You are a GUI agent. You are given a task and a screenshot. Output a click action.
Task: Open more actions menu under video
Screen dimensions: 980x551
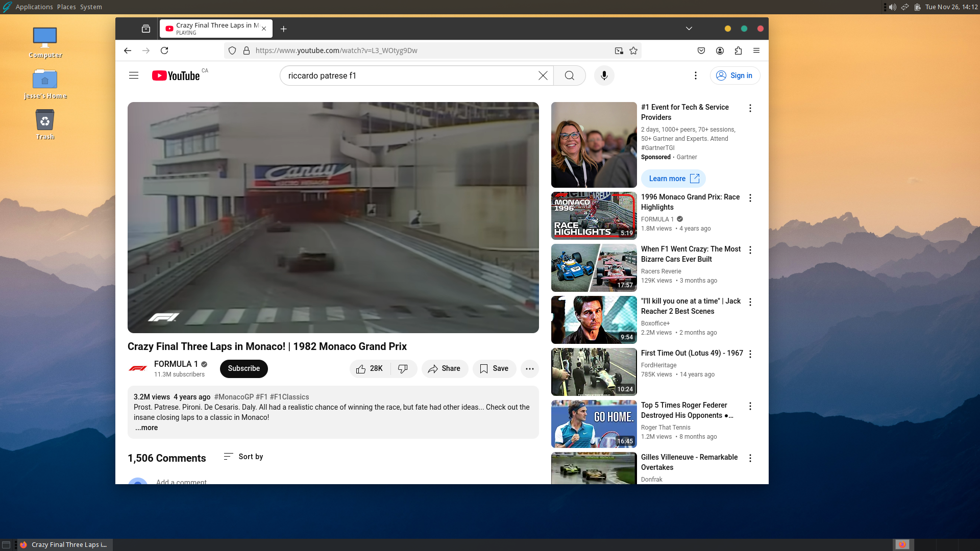(x=530, y=368)
